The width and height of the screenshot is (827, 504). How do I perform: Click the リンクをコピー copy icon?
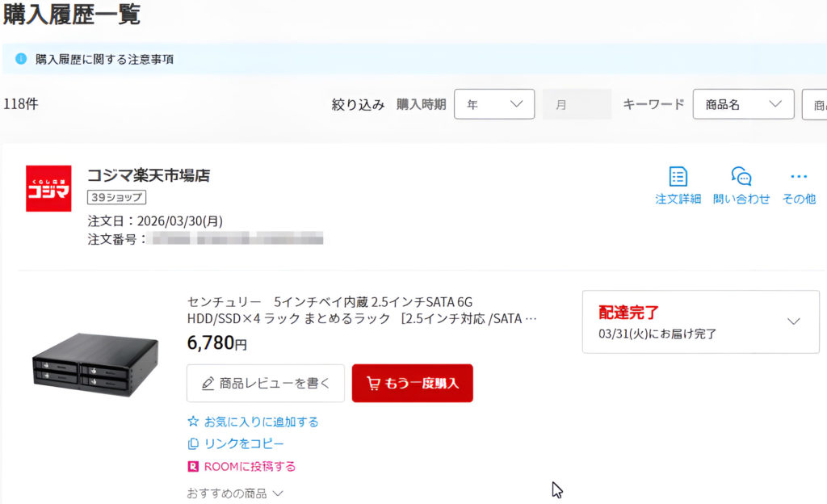(193, 444)
